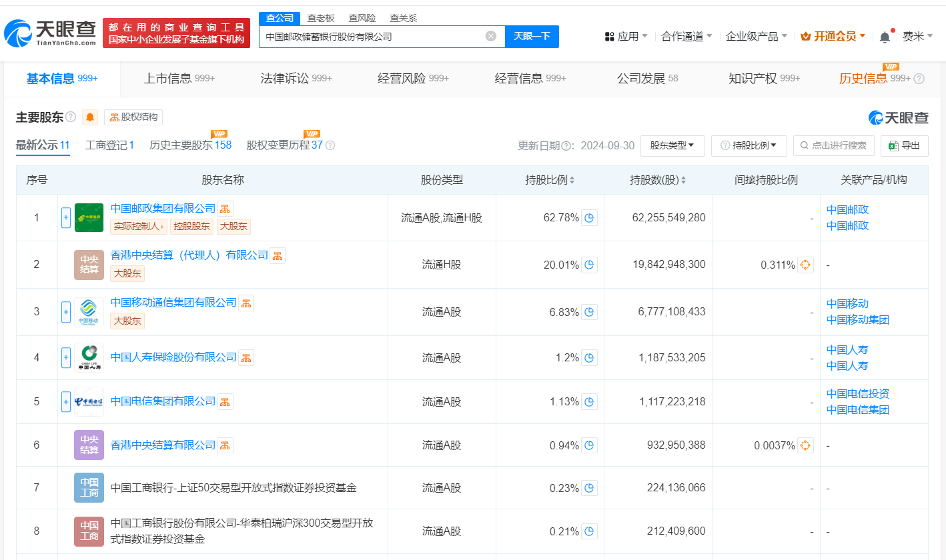Open the 费米 user account dropdown
This screenshot has width=946, height=560.
(918, 36)
